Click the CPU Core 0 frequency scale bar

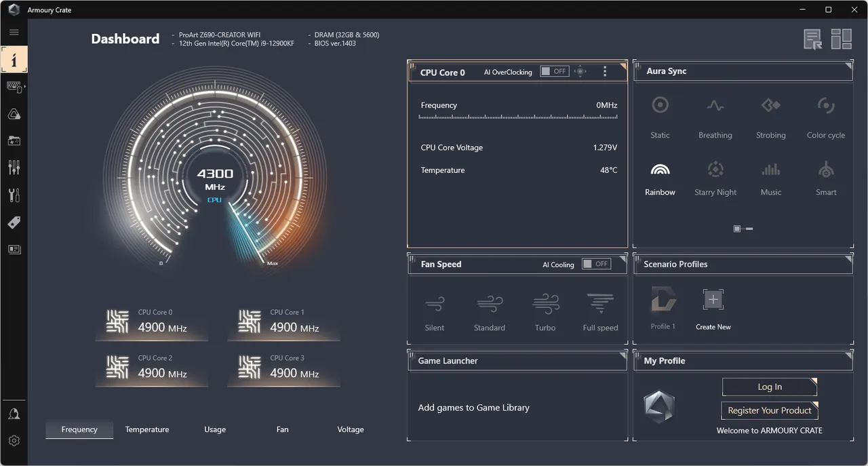[518, 117]
